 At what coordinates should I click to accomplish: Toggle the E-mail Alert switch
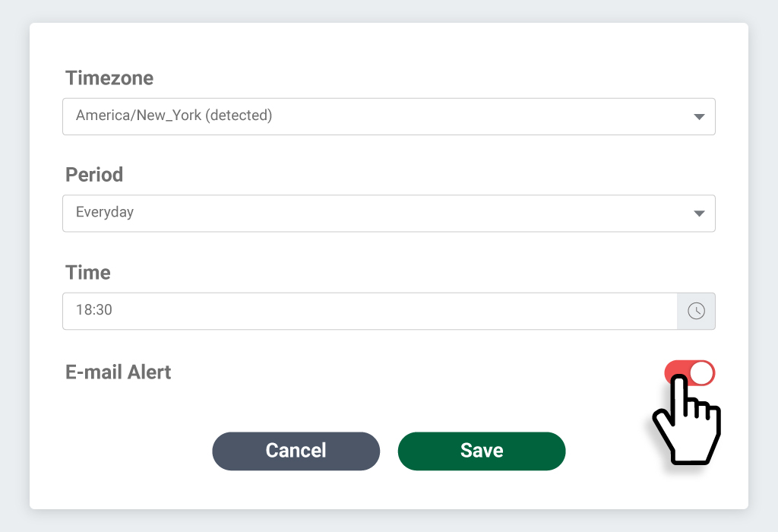point(690,373)
